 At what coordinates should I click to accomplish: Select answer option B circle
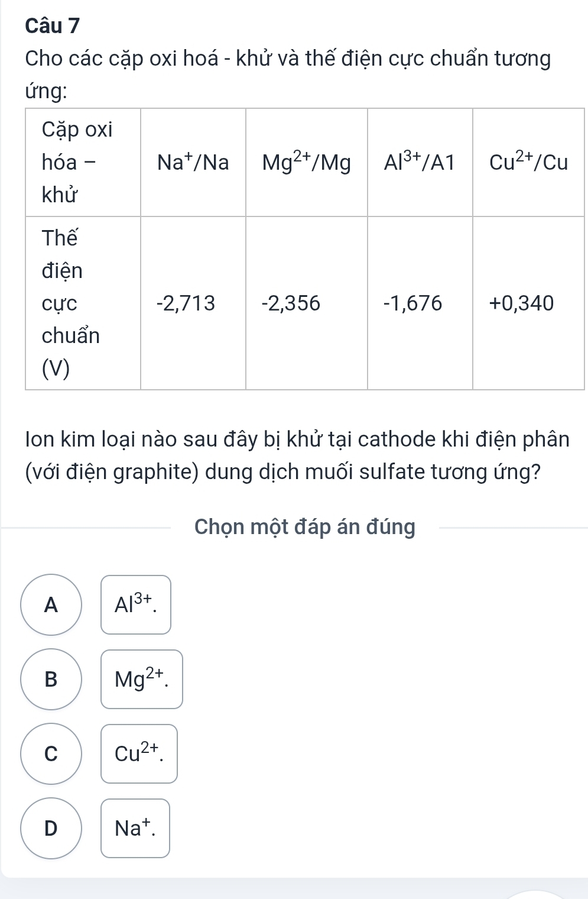[x=51, y=679]
